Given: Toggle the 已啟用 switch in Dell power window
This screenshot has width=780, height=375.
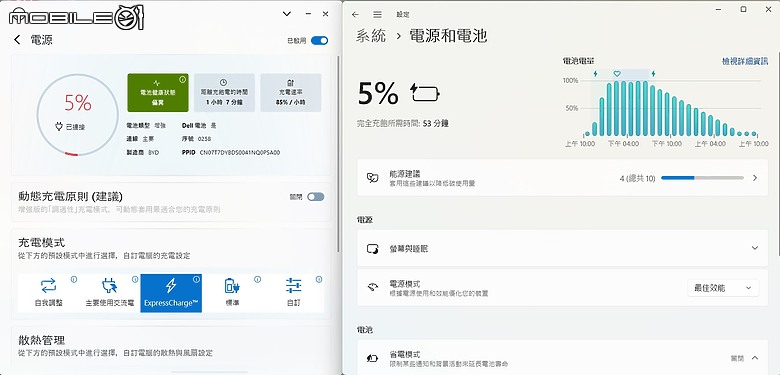Looking at the screenshot, I should tap(319, 40).
